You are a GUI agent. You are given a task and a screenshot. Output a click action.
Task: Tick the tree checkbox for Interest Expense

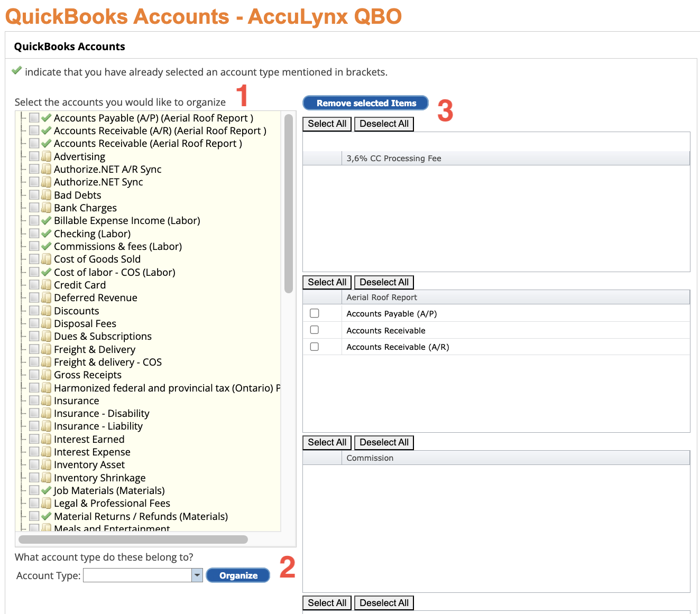coord(34,452)
